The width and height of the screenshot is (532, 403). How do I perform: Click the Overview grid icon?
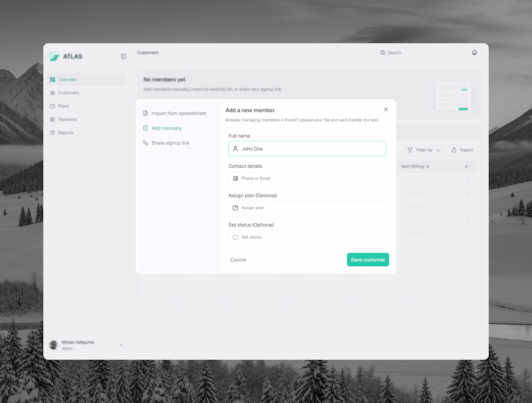[53, 79]
